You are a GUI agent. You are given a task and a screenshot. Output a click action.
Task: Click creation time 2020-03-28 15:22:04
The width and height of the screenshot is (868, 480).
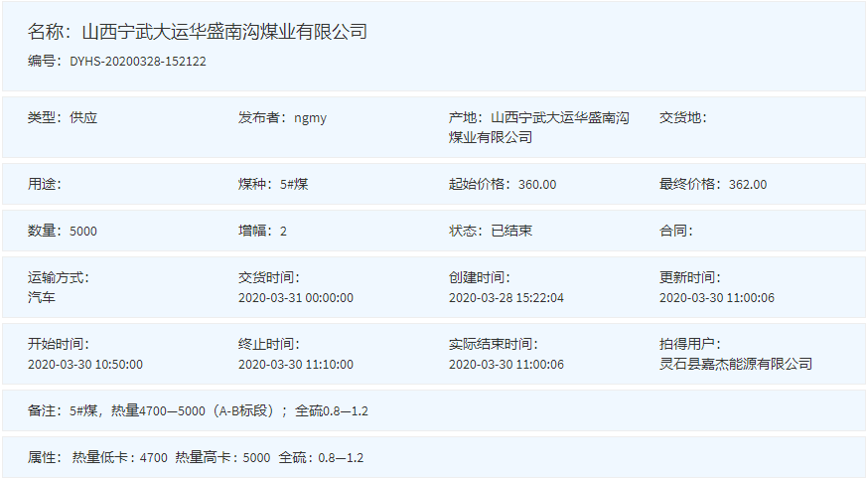point(506,298)
